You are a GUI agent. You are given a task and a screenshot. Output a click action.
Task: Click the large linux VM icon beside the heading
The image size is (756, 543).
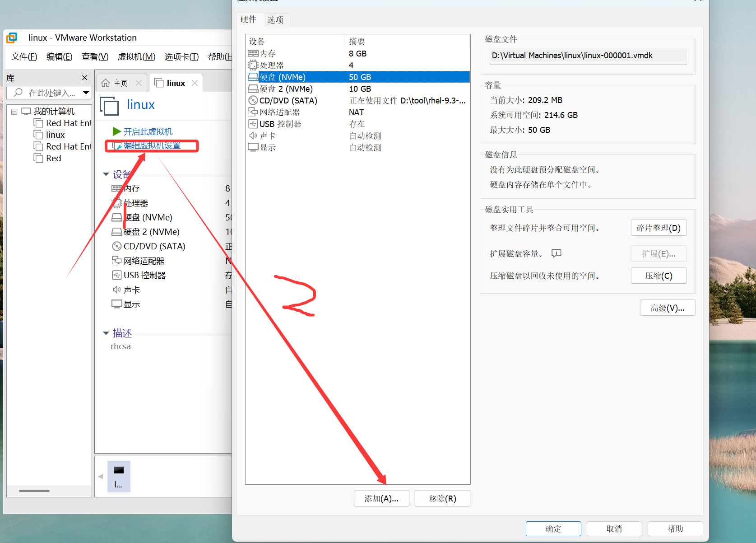pos(109,106)
